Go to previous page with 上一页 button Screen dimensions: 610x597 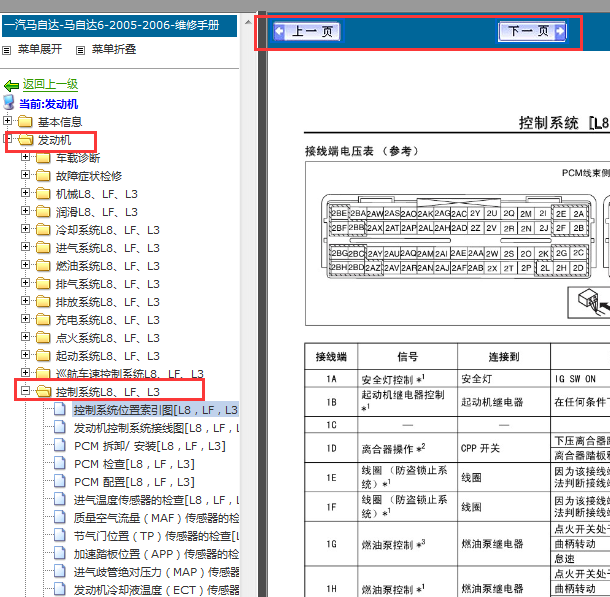tap(307, 32)
